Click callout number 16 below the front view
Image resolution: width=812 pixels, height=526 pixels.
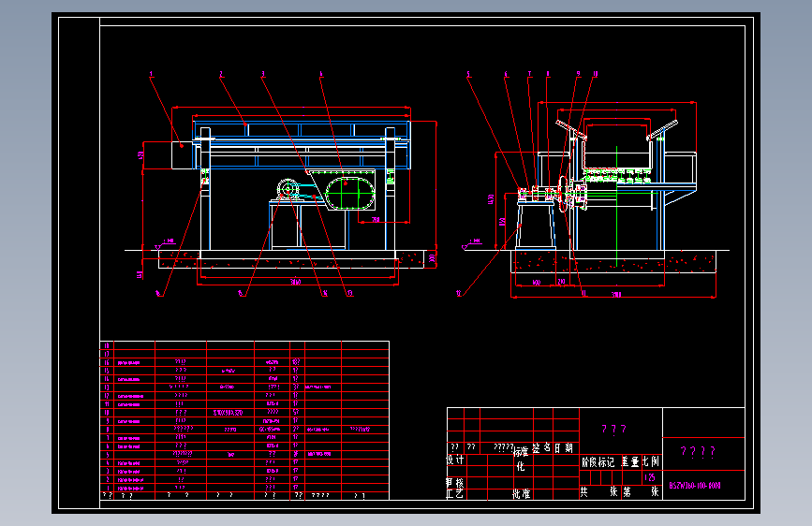(x=158, y=293)
